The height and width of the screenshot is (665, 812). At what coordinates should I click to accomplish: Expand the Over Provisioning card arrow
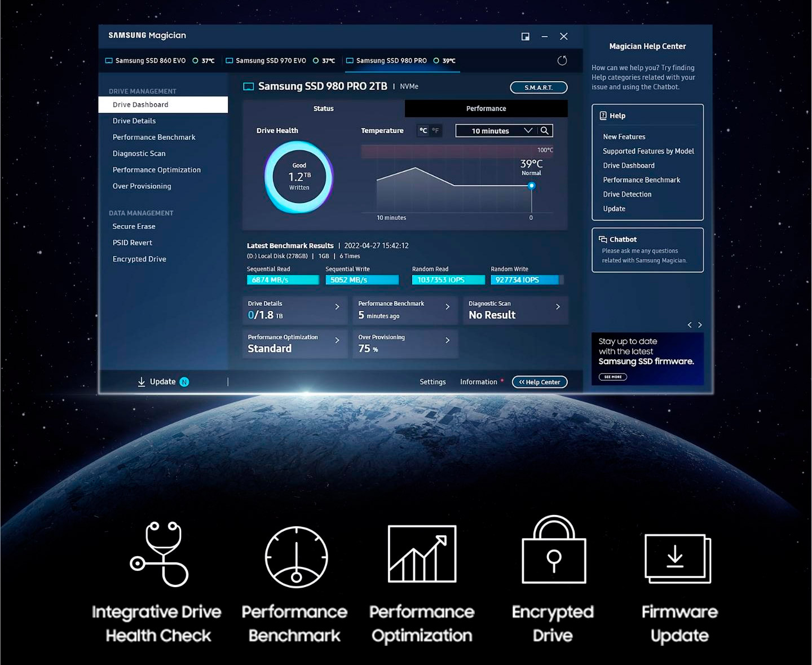(448, 341)
